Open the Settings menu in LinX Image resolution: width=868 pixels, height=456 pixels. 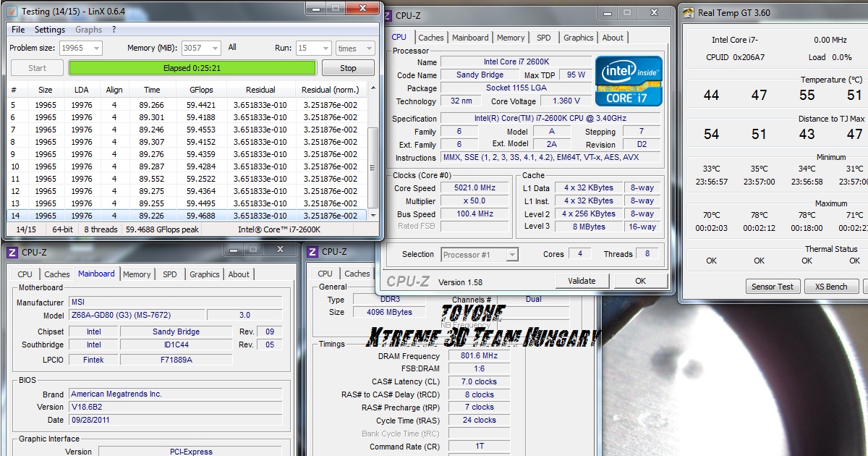[x=50, y=30]
